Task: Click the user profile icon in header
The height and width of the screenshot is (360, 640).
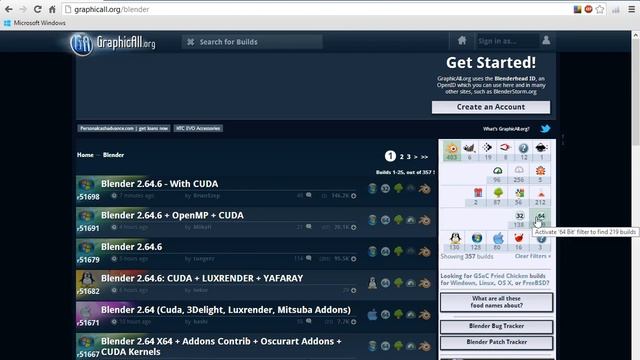Action: [x=546, y=40]
